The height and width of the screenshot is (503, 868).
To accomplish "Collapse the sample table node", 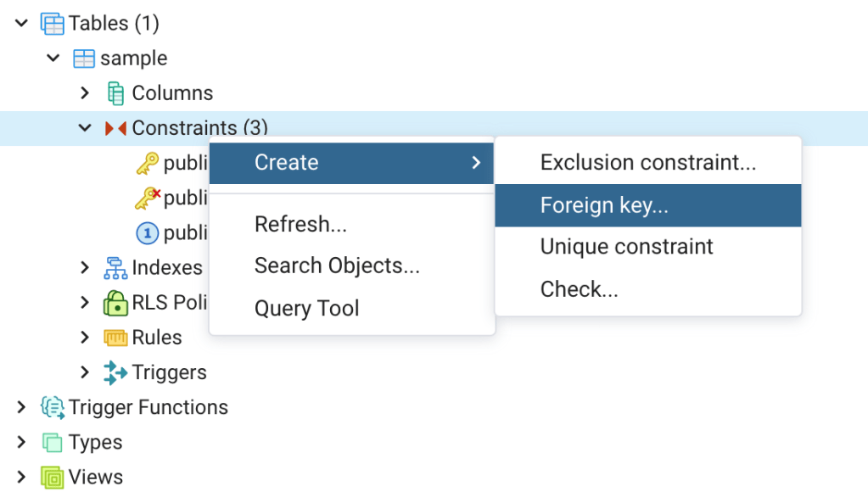I will 53,59.
